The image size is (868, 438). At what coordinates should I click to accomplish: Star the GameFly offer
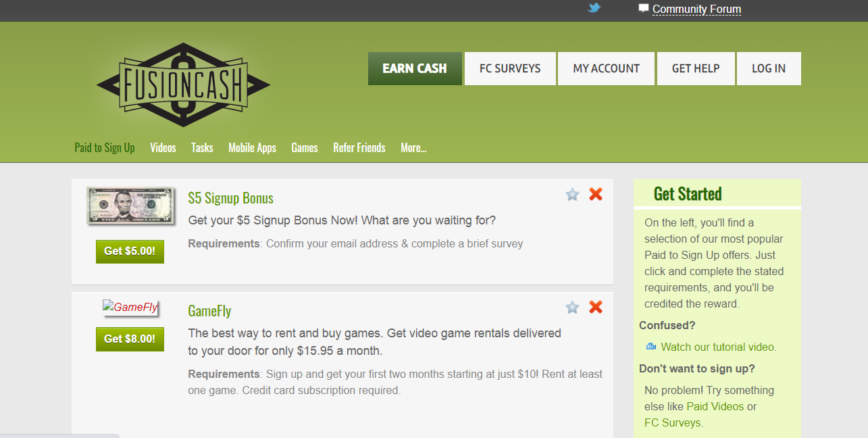[x=573, y=308]
